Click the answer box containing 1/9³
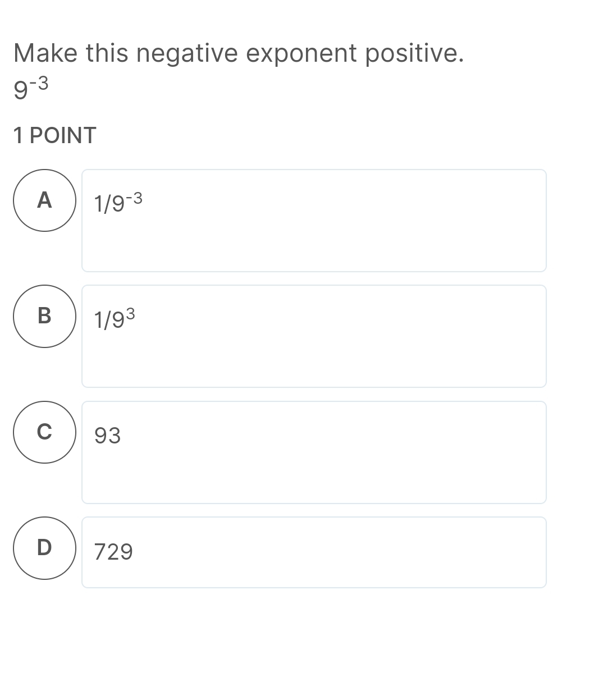The width and height of the screenshot is (594, 700). (x=314, y=336)
